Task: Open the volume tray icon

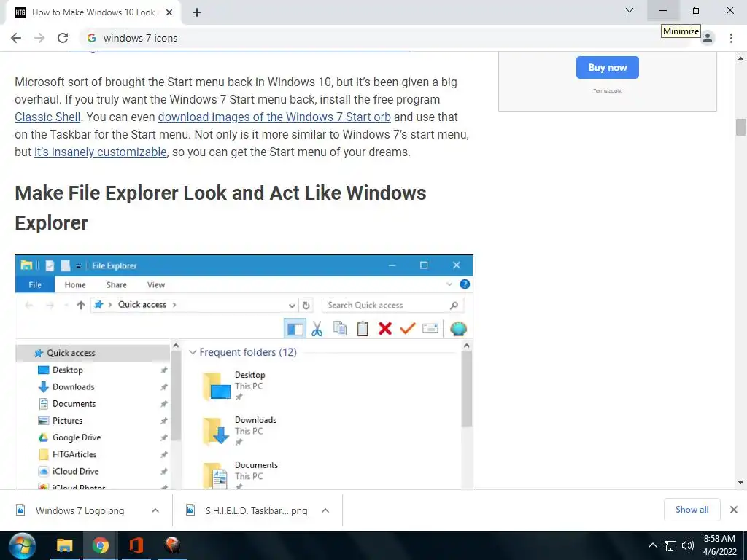Action: 688,545
